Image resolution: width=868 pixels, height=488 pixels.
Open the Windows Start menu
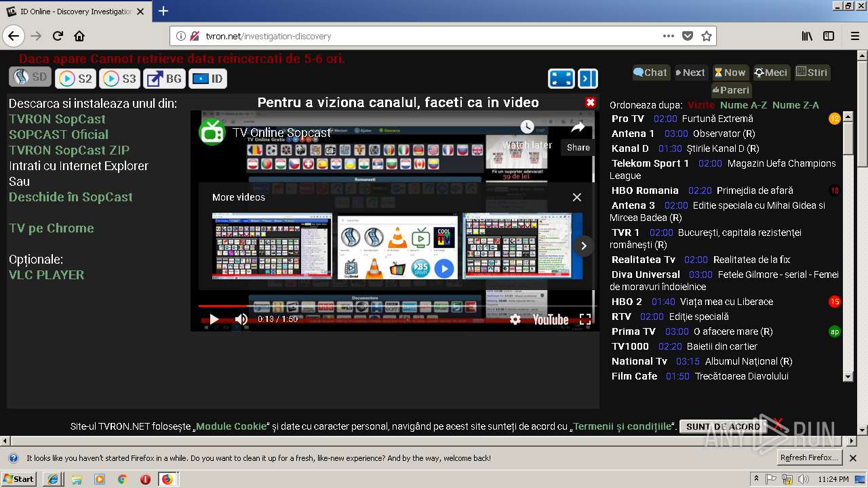[19, 479]
